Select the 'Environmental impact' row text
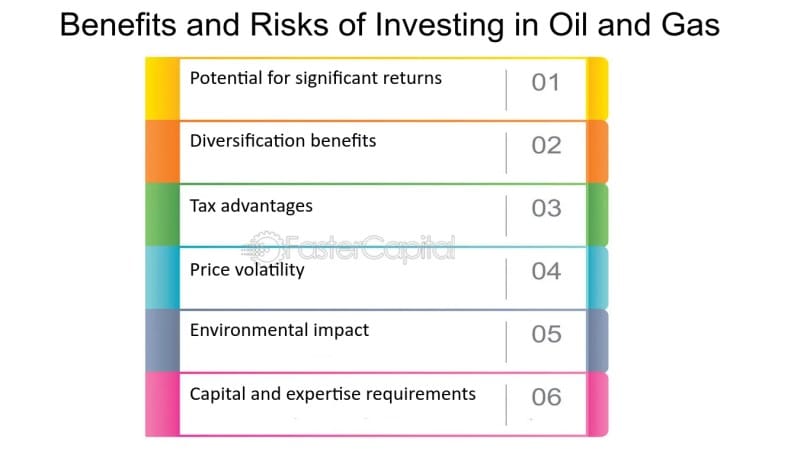Screen dimensions: 800x449 point(279,330)
